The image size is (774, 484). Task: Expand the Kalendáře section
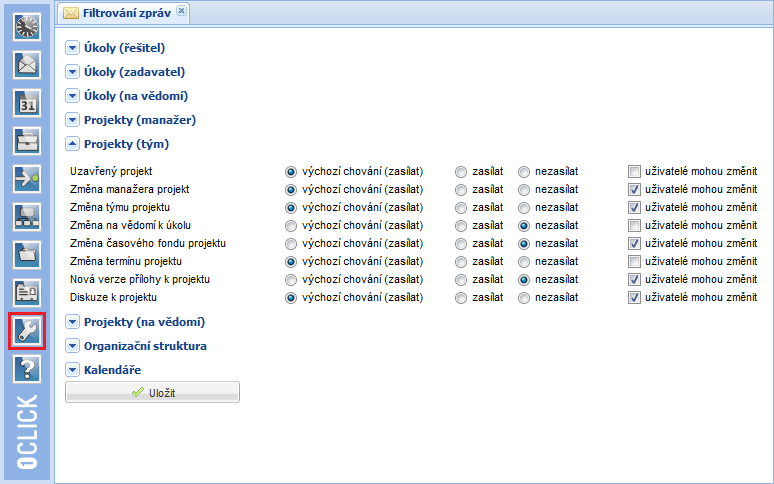pos(72,370)
